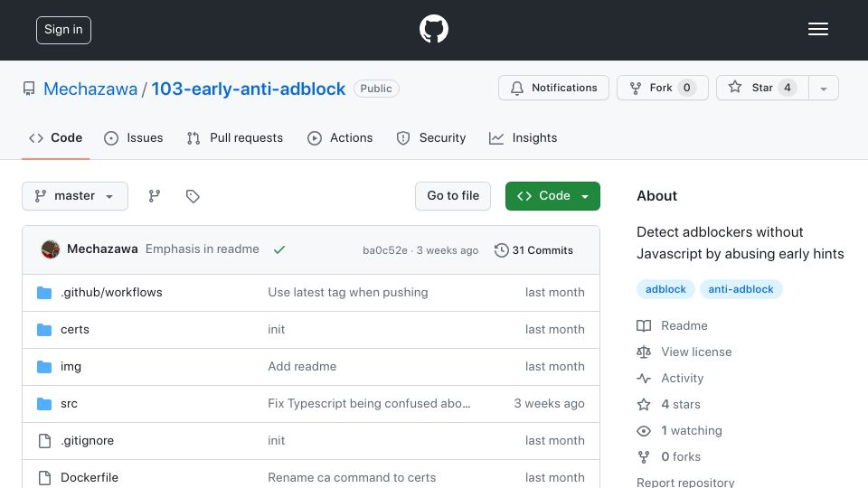This screenshot has width=868, height=488.
Task: Click the 'init' commit message in .gitignore row
Action: [277, 440]
